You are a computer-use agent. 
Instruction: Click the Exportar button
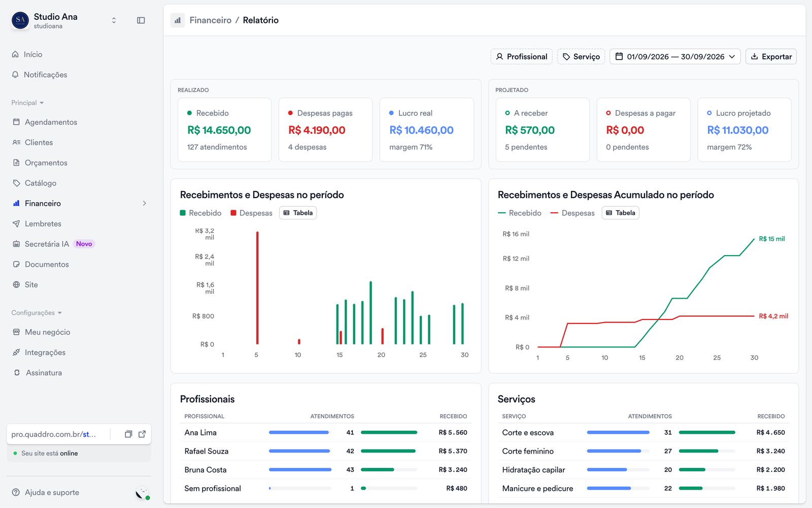[771, 56]
